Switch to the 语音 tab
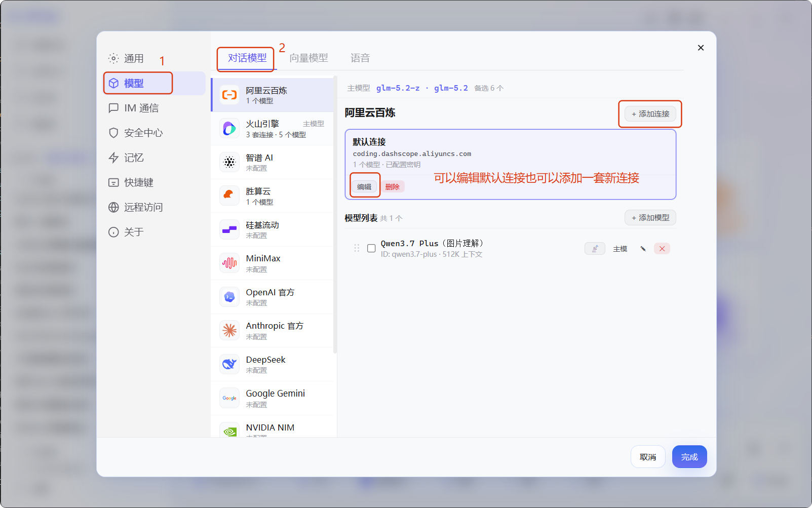The width and height of the screenshot is (812, 508). pyautogui.click(x=360, y=58)
